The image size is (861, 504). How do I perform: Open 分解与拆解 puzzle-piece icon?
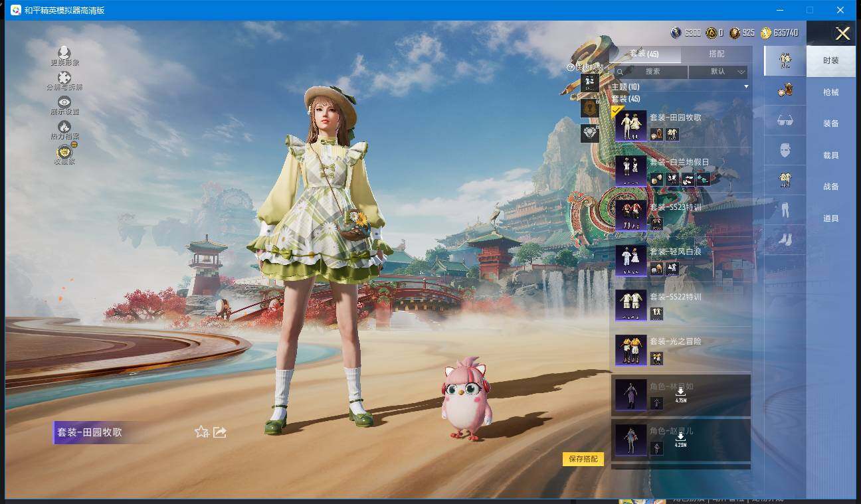[64, 78]
